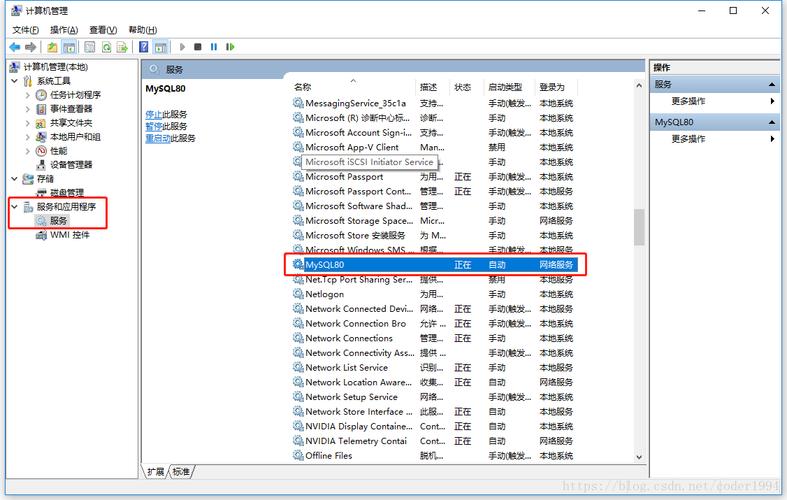
Task: Select the MessagingService_35c1a row
Action: tap(435, 103)
